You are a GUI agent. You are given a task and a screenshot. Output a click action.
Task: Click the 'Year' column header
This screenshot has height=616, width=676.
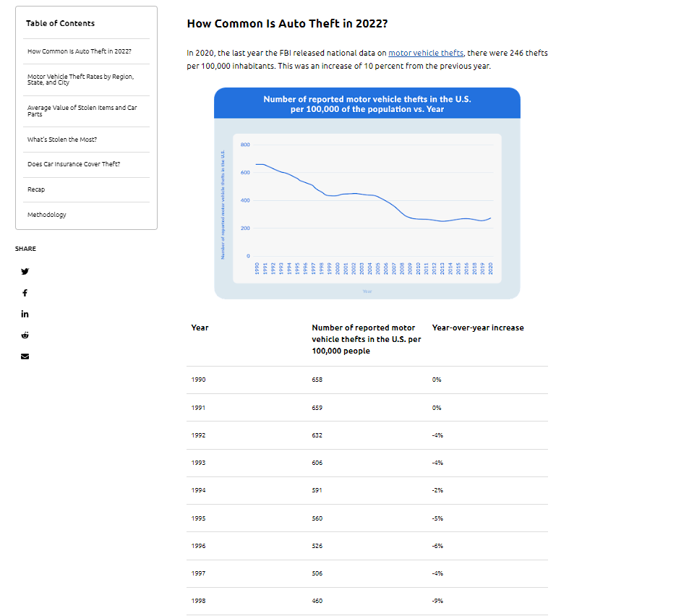pos(200,328)
